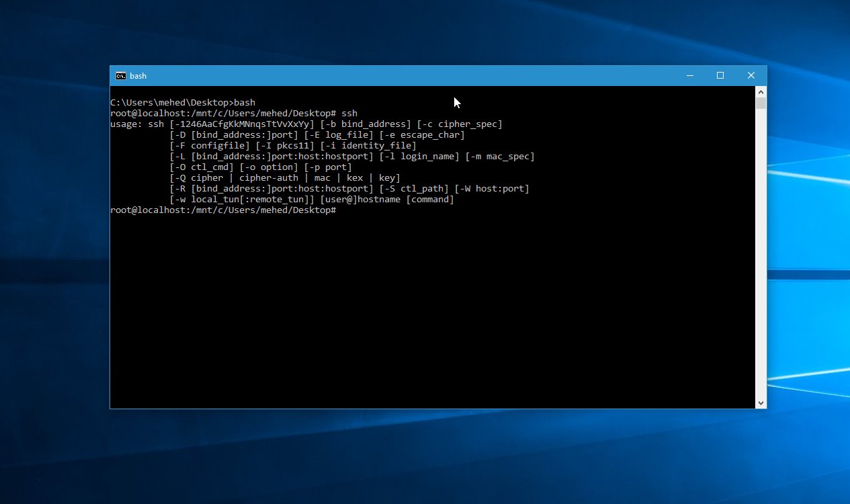850x504 pixels.
Task: Click the '[-L [bind_address:]port:host:hostport]' text
Action: point(271,157)
